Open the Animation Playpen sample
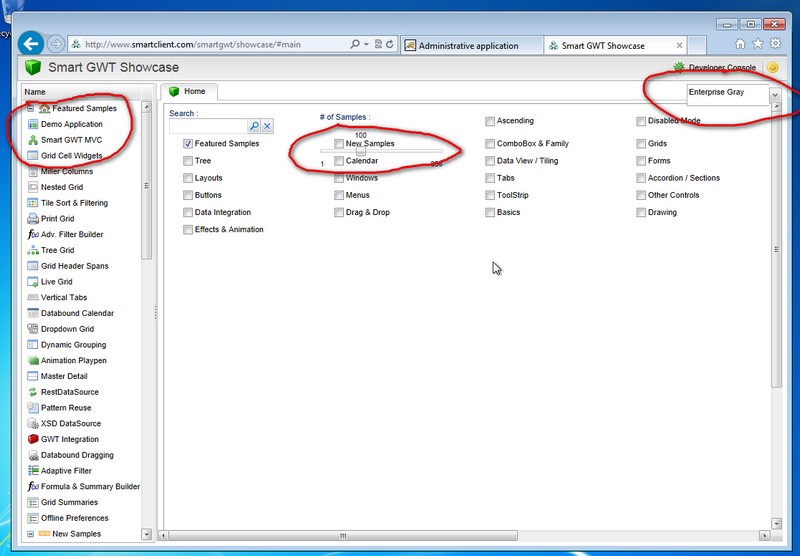Viewport: 800px width, 556px height. point(73,360)
